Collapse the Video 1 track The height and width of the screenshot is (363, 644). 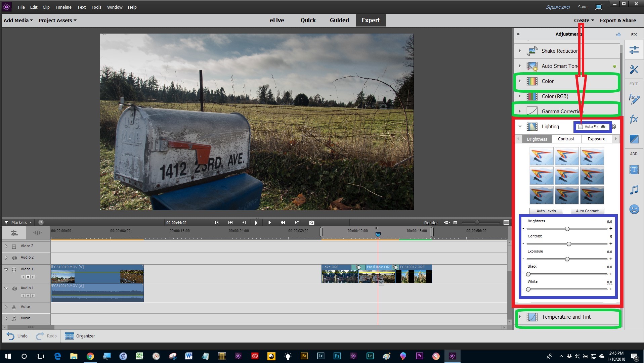click(x=6, y=269)
